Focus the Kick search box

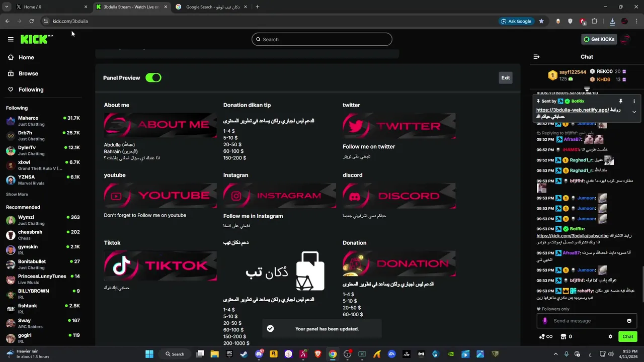[322, 39]
